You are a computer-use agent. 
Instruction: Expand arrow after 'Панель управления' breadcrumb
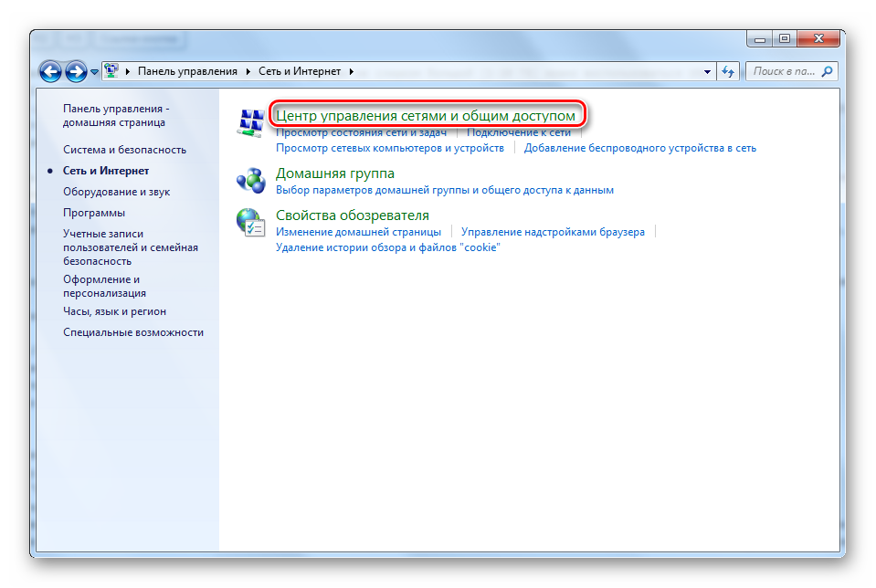(x=248, y=71)
